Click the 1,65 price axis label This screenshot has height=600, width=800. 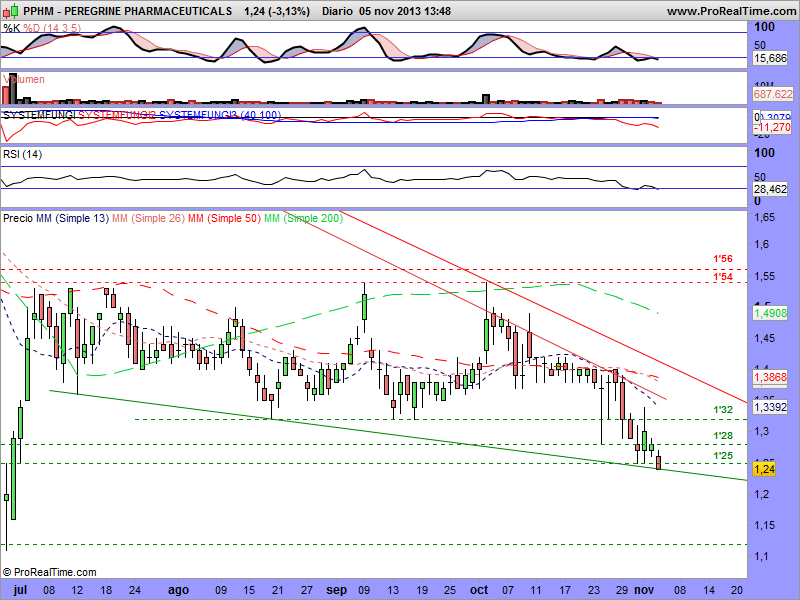764,218
